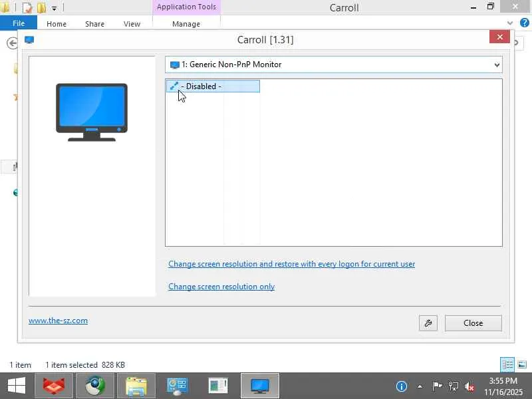Image resolution: width=532 pixels, height=399 pixels.
Task: Expand the Explorer ribbon chevron
Action: point(510,23)
